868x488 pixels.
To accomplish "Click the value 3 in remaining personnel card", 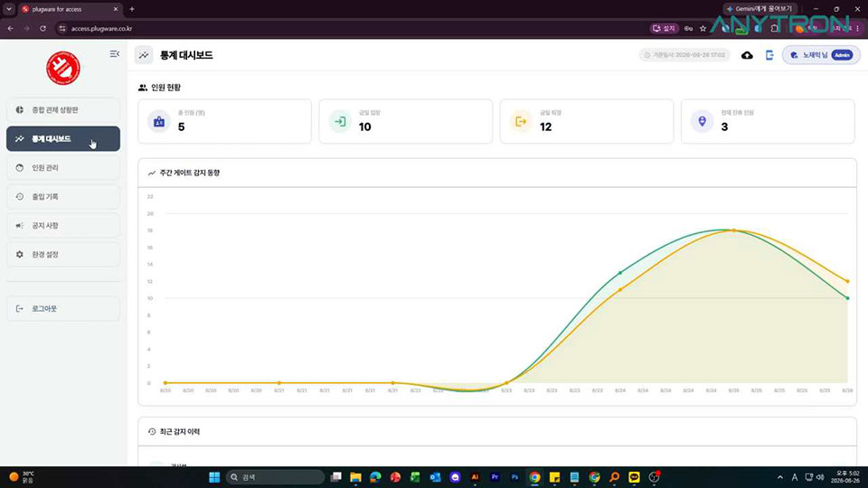I will [724, 127].
